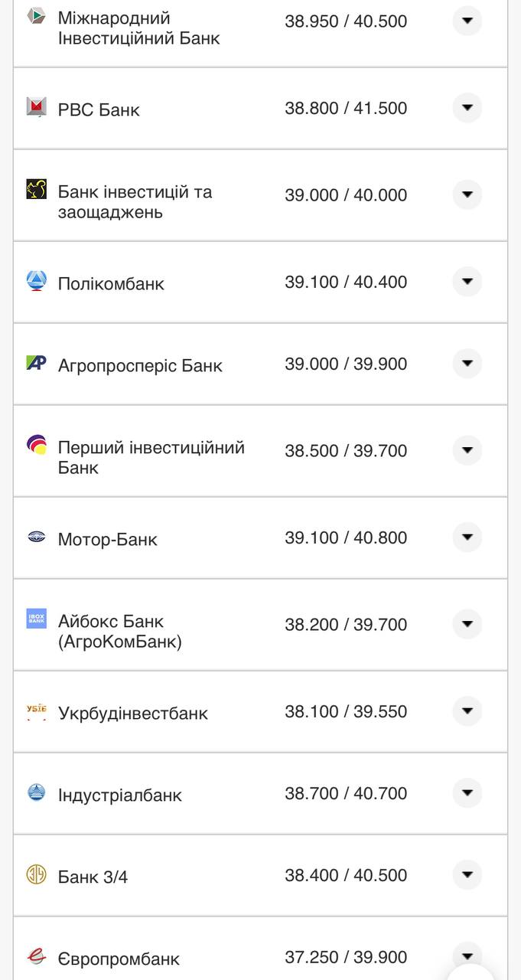Click the Укрбудінвестбанк logo icon

35,711
